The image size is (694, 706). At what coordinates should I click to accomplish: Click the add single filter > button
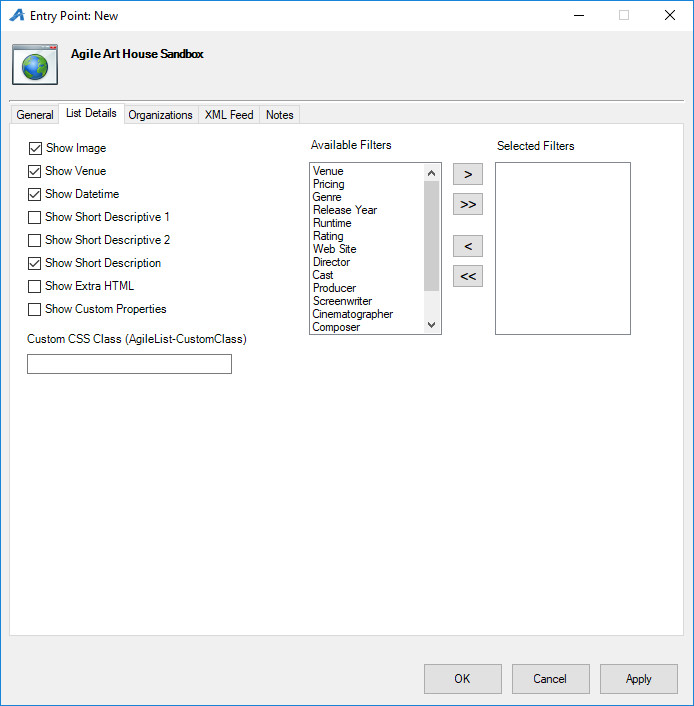(468, 174)
